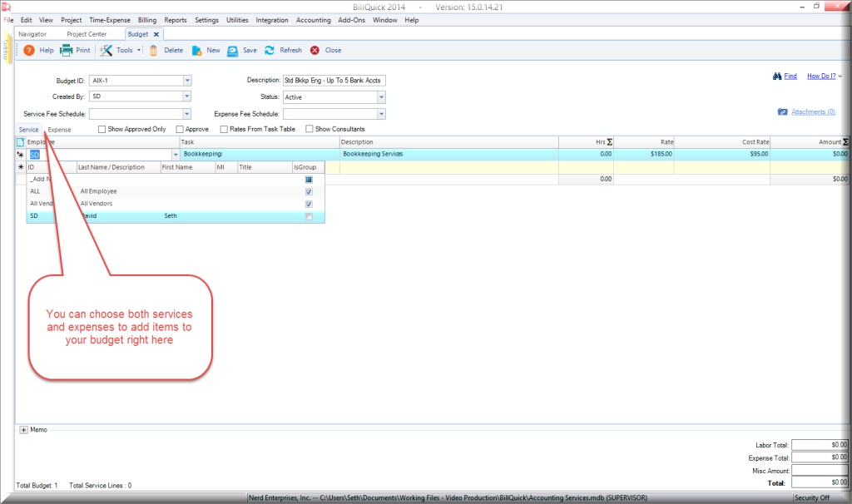Image resolution: width=852 pixels, height=504 pixels.
Task: Click the Tools wrench icon
Action: tap(106, 50)
